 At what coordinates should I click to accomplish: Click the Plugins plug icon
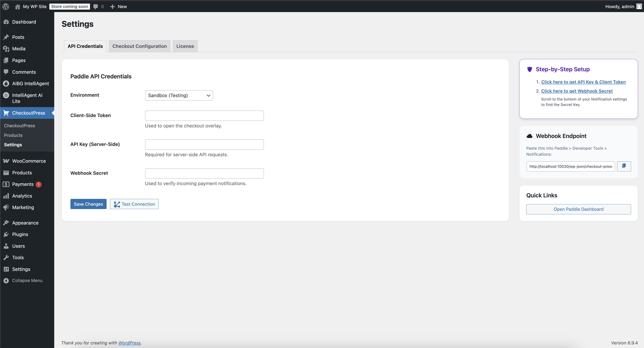pos(6,234)
